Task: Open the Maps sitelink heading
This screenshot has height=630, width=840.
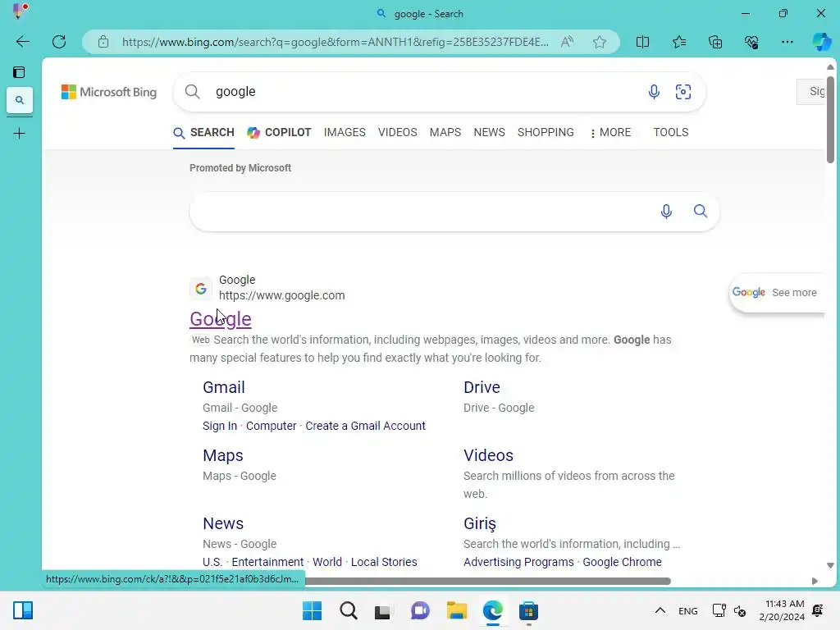Action: [223, 455]
